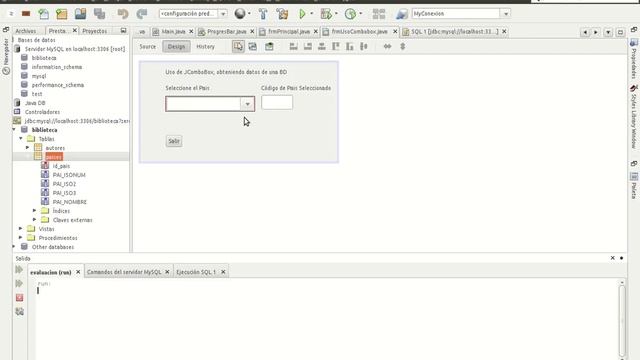Expand the Índices folder
640x360 pixels.
35,211
